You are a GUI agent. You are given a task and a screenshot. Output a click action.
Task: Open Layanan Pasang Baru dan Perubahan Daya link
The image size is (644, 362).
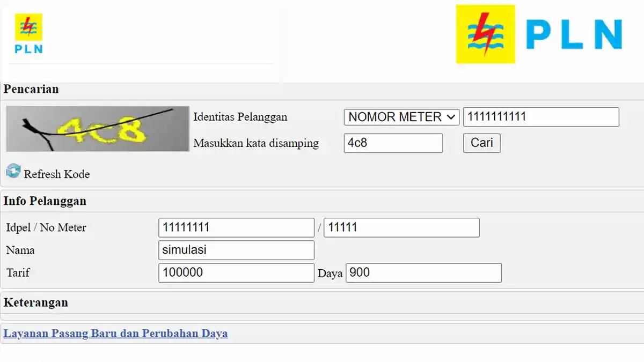point(115,333)
